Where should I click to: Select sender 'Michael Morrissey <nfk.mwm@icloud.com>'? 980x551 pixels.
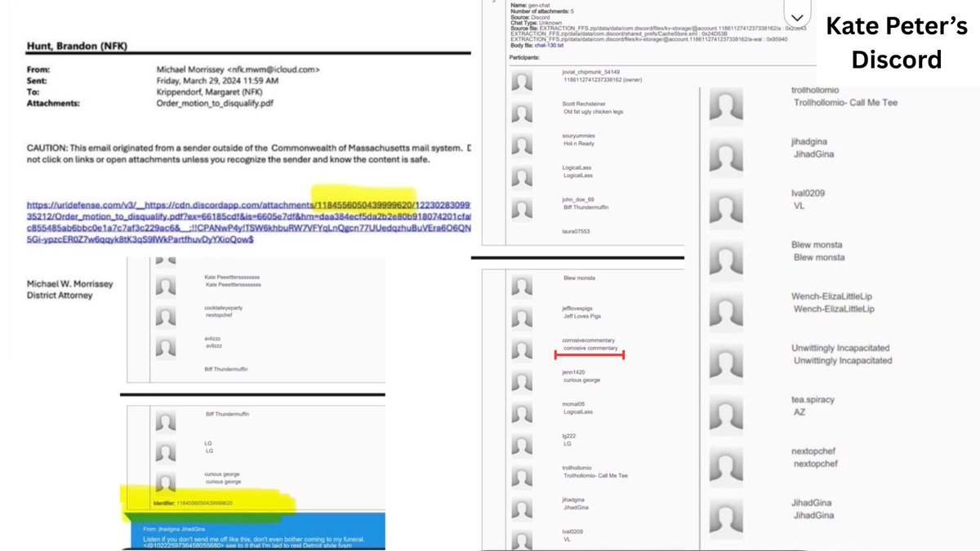coord(238,70)
